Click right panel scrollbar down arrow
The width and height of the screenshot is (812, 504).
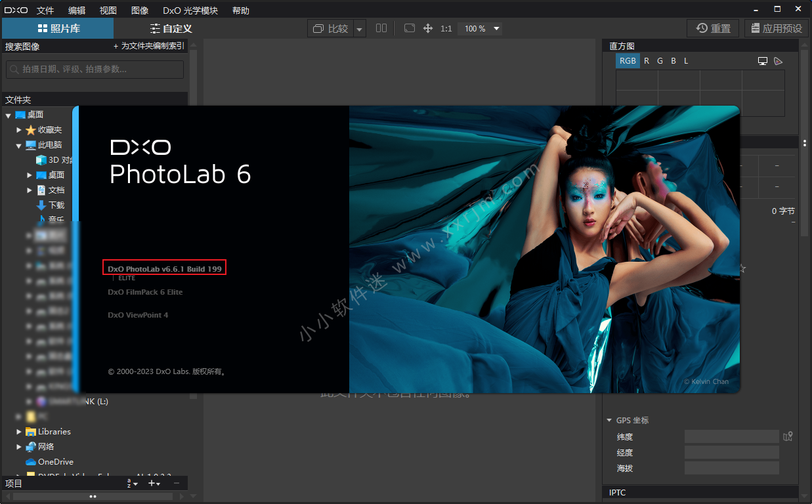point(804,496)
